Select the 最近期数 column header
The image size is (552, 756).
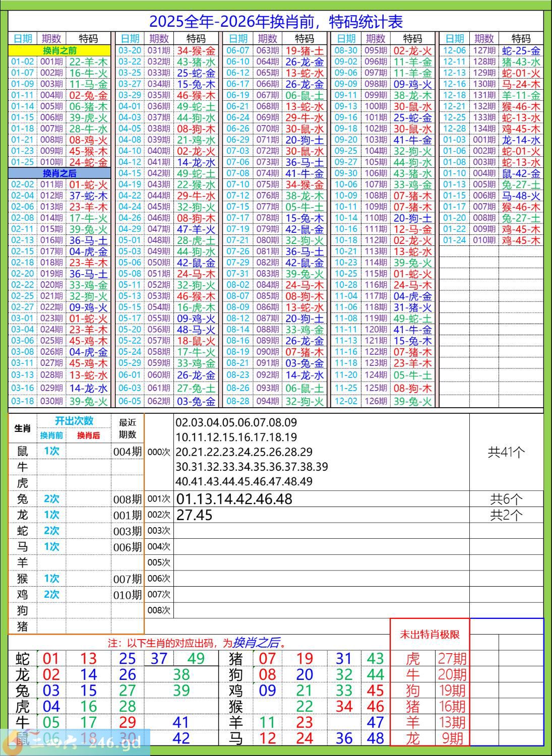[128, 428]
